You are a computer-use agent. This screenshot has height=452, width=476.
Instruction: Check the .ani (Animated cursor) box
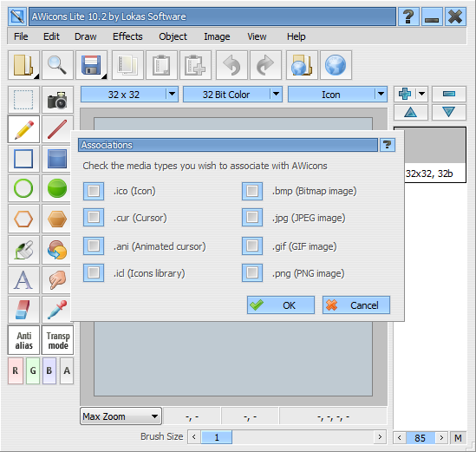click(94, 246)
